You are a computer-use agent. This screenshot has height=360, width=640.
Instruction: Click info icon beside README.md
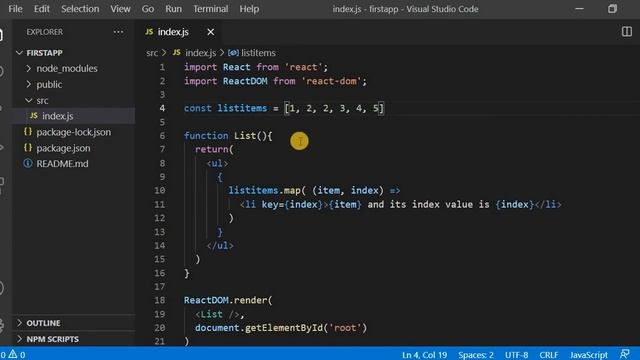28,163
